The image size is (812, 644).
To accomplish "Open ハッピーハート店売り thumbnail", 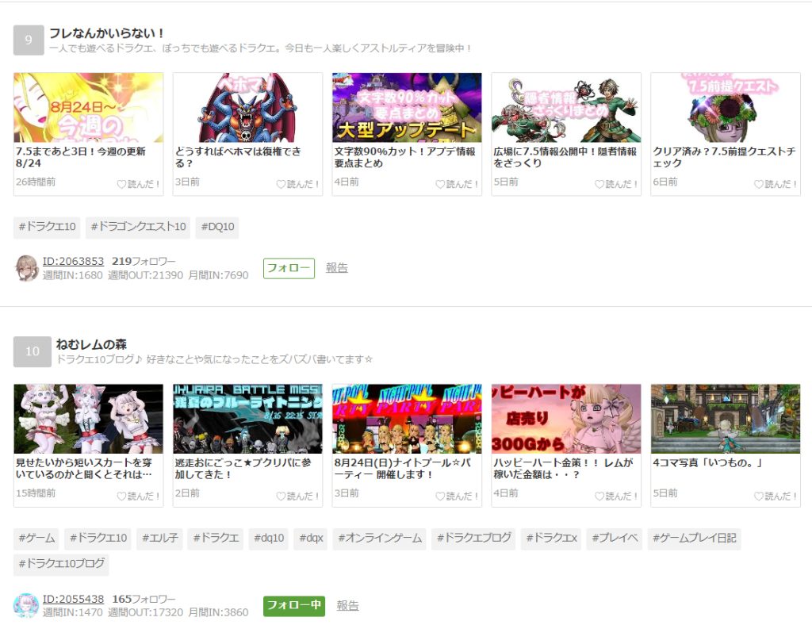I will point(566,419).
